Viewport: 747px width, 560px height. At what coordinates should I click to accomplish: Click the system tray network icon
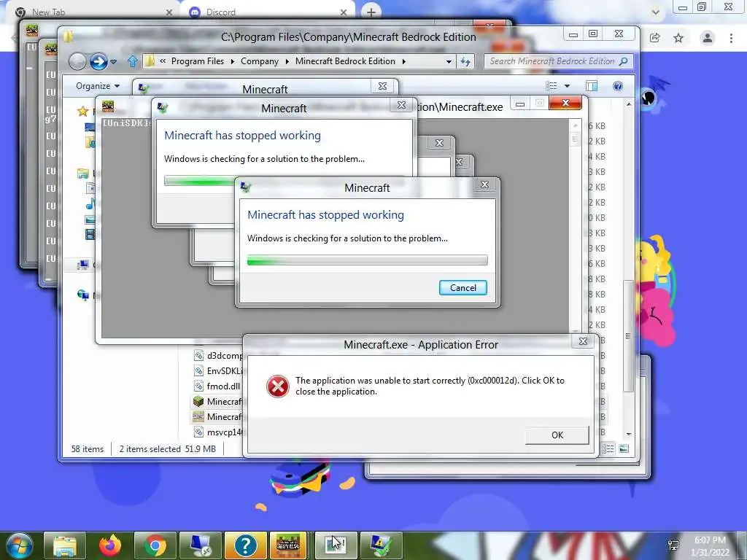pyautogui.click(x=673, y=545)
